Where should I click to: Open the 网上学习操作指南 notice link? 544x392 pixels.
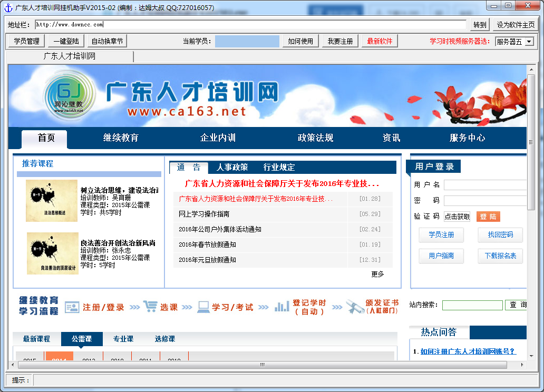coord(204,214)
